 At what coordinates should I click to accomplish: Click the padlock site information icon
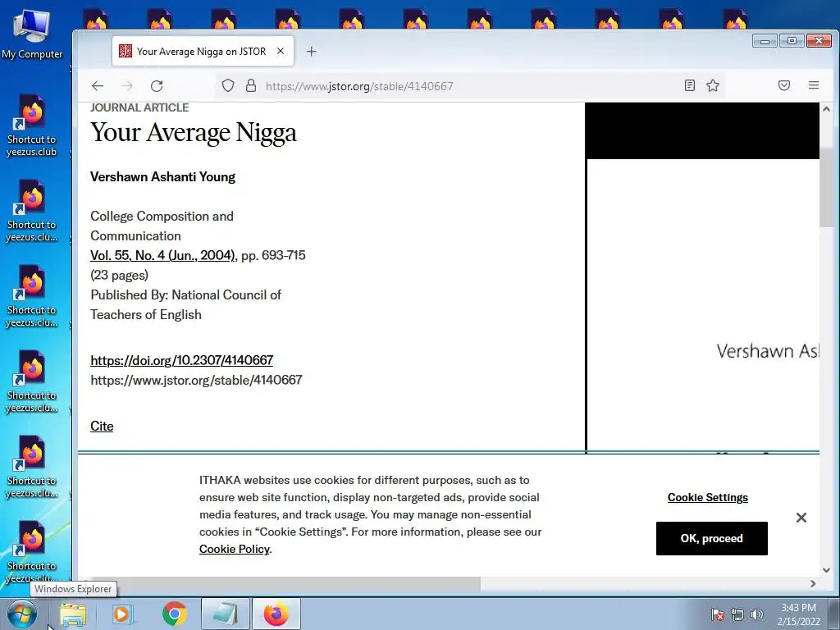pyautogui.click(x=251, y=85)
